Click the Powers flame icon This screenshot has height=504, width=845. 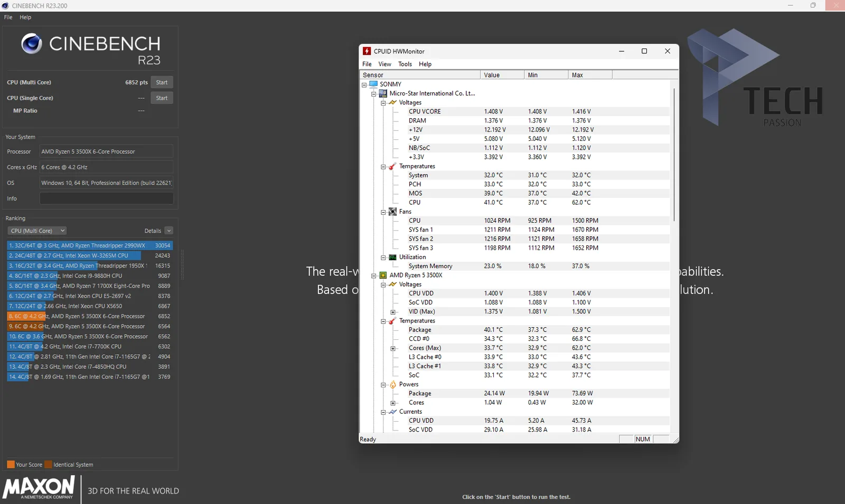(x=392, y=384)
